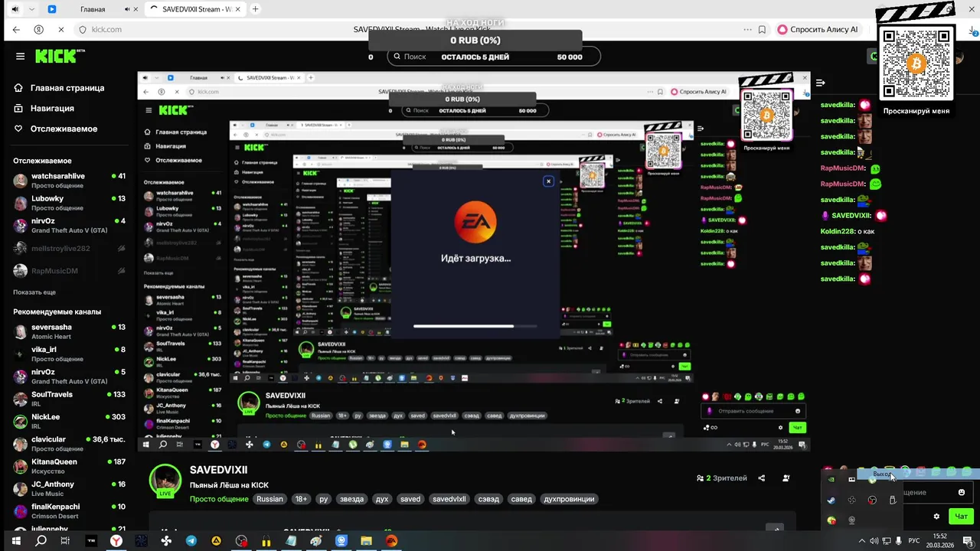Image resolution: width=980 pixels, height=551 pixels.
Task: Expand followed list with Показать еще
Action: pyautogui.click(x=34, y=292)
